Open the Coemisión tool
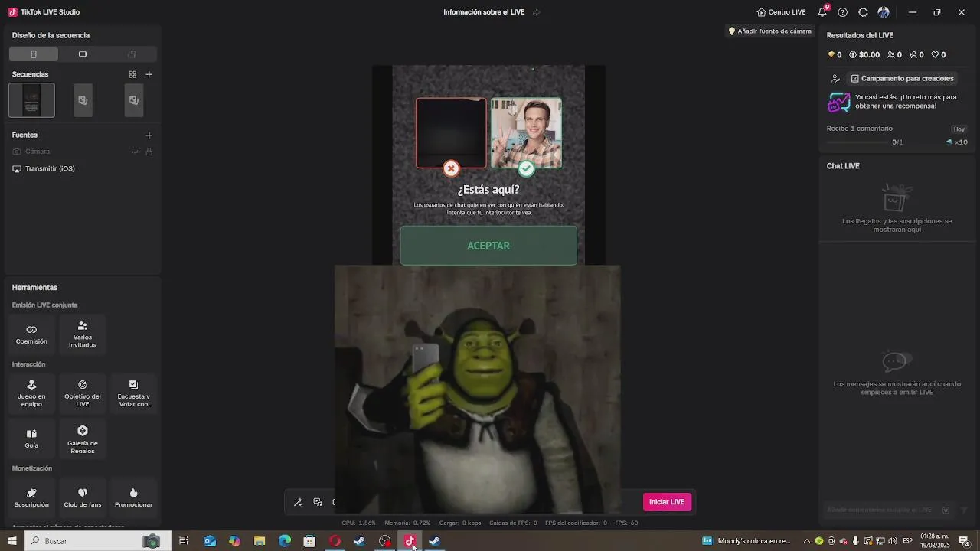Image resolution: width=980 pixels, height=551 pixels. [x=31, y=334]
